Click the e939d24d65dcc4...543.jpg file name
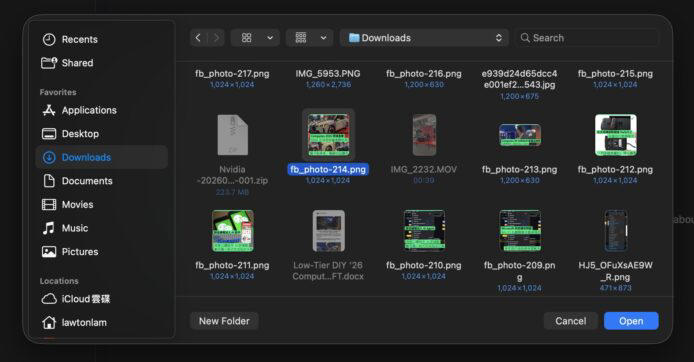Screen dimensions: 694x362 point(520,79)
